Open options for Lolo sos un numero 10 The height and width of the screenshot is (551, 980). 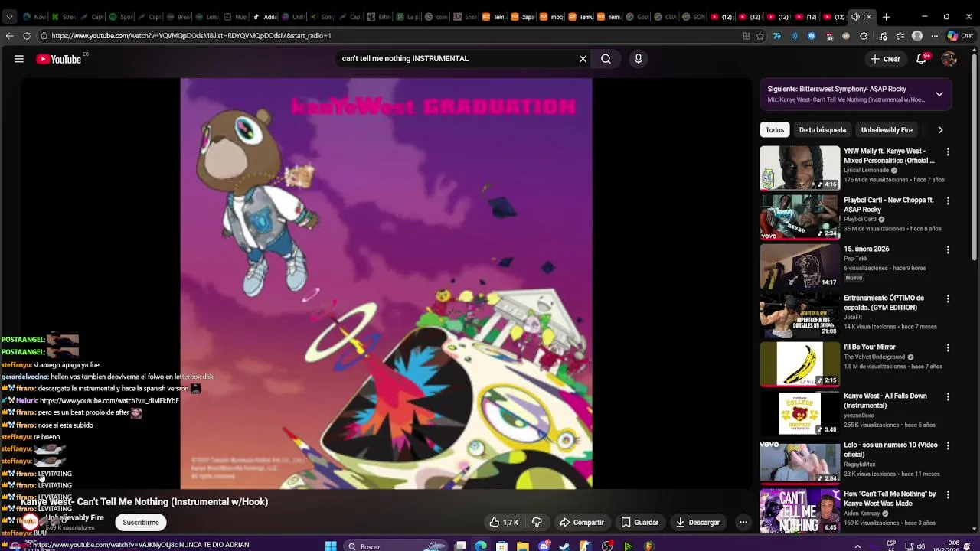coord(948,446)
